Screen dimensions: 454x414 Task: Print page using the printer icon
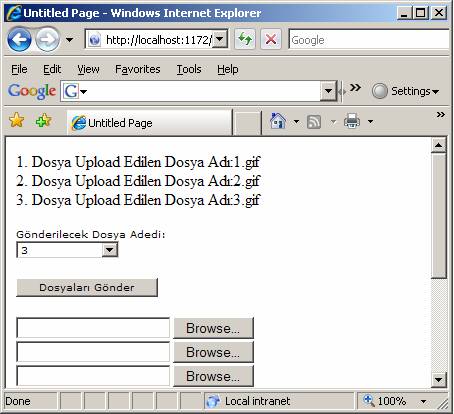[352, 121]
